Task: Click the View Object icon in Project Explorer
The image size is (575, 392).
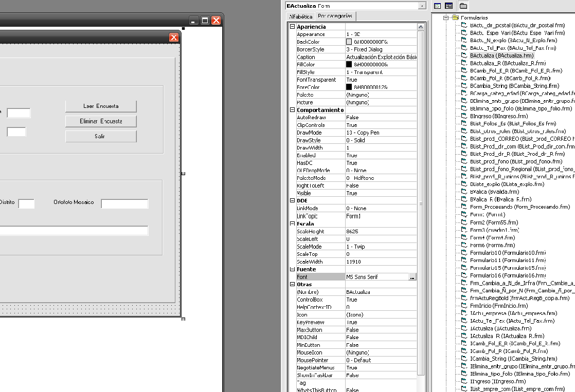Action: click(448, 6)
